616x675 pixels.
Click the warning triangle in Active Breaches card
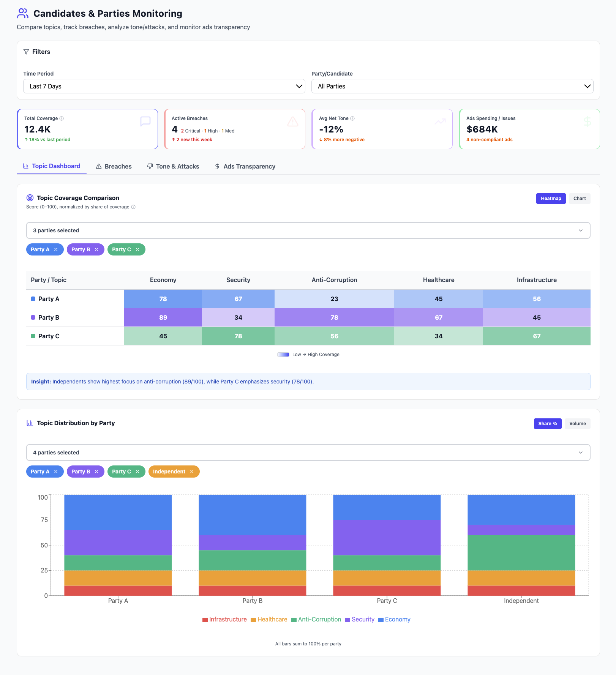click(x=293, y=121)
